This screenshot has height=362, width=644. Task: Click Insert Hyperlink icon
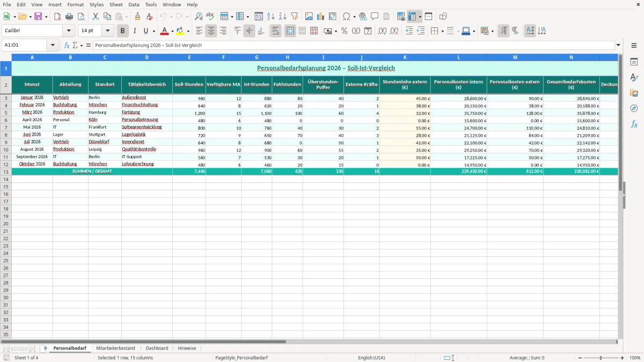pyautogui.click(x=363, y=17)
